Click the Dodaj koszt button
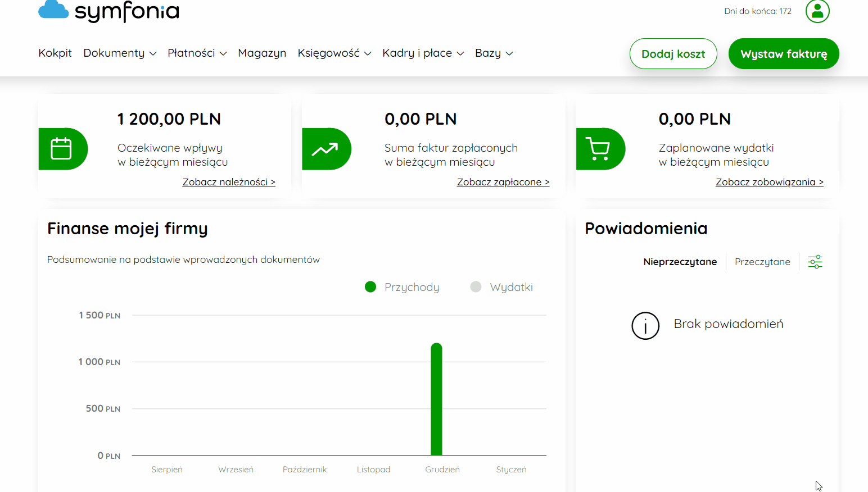 (x=673, y=54)
